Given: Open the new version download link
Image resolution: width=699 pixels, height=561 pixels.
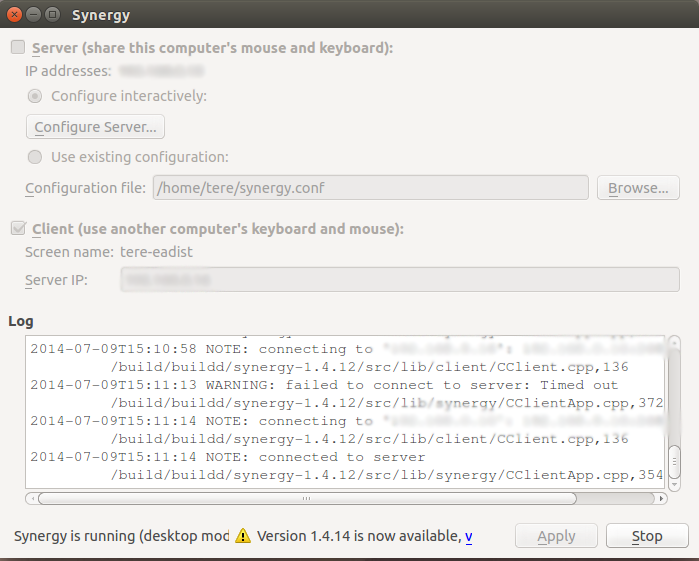Looking at the screenshot, I should [x=469, y=536].
